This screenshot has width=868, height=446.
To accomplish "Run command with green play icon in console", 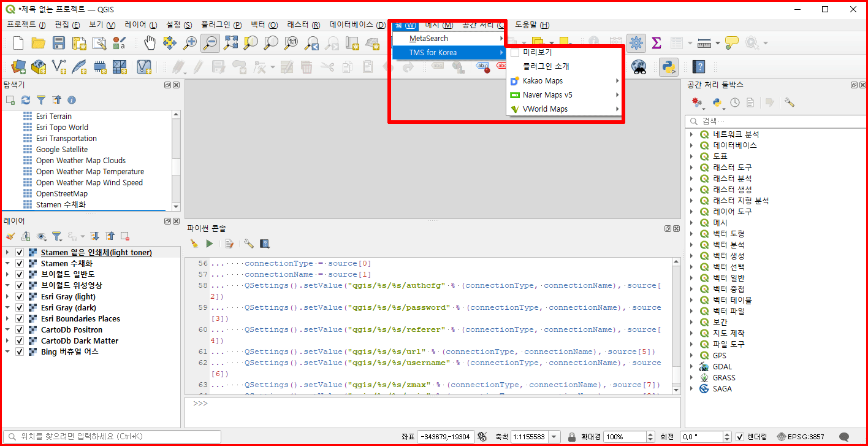I will point(210,244).
